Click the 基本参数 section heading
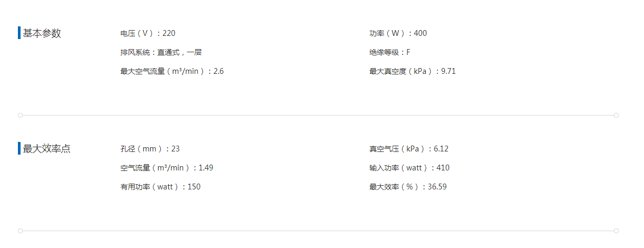Viewport: 644px width, 248px height. point(42,33)
